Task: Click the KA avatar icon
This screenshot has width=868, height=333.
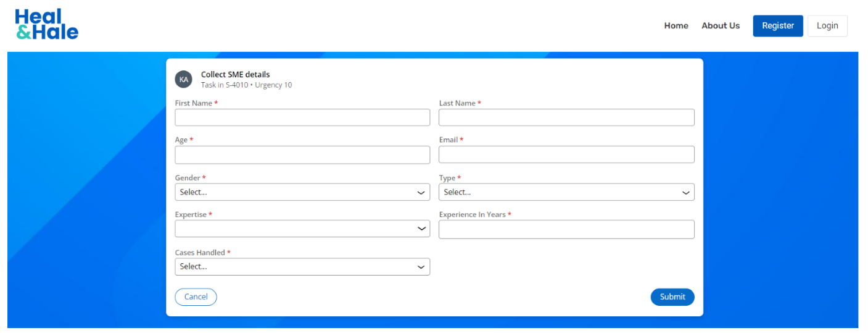Action: 183,80
